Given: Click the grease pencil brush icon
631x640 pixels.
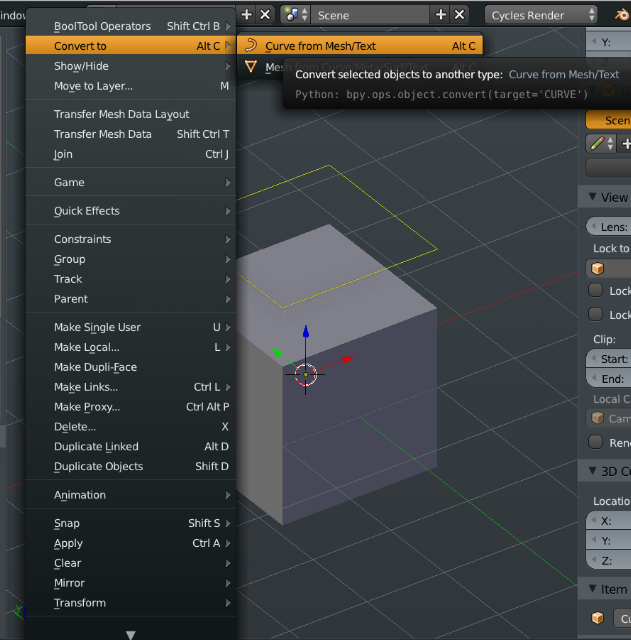Looking at the screenshot, I should click(x=600, y=144).
